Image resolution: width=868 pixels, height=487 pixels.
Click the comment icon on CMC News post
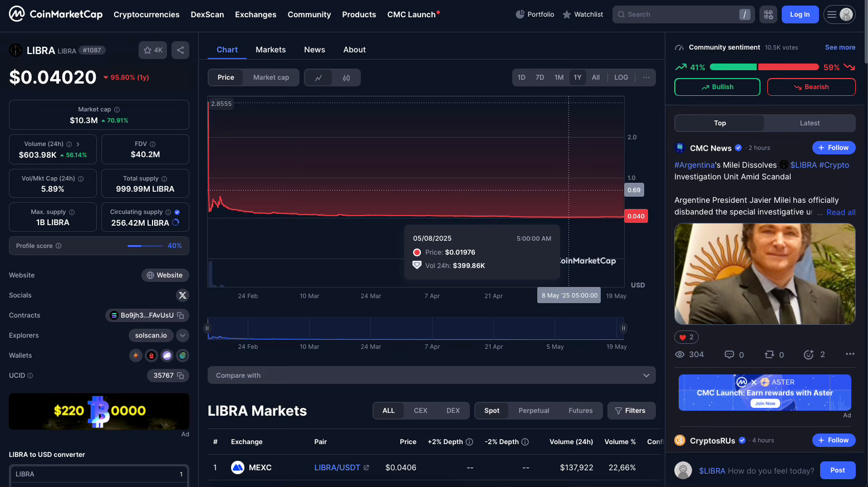click(729, 354)
